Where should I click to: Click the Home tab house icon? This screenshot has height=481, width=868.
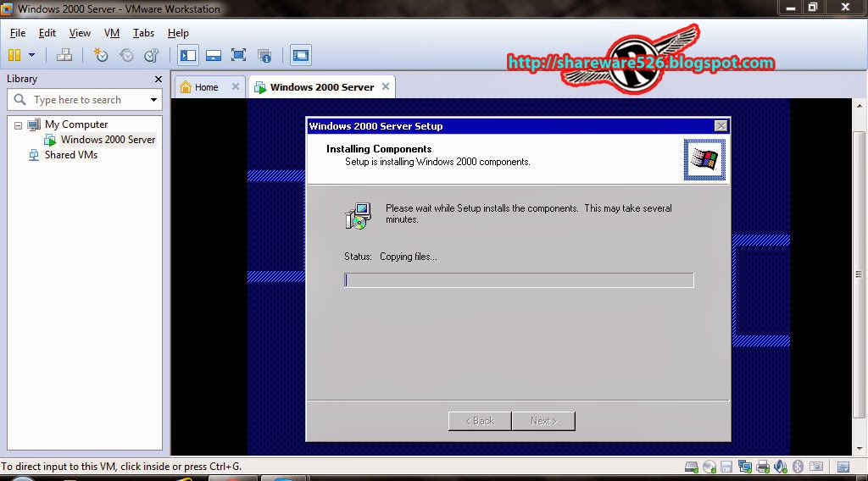[186, 87]
